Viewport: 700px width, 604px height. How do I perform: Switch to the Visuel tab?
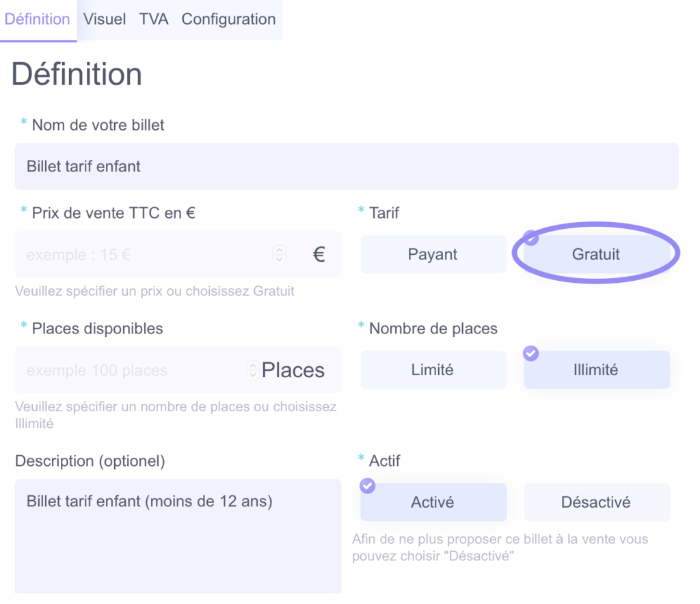tap(105, 20)
